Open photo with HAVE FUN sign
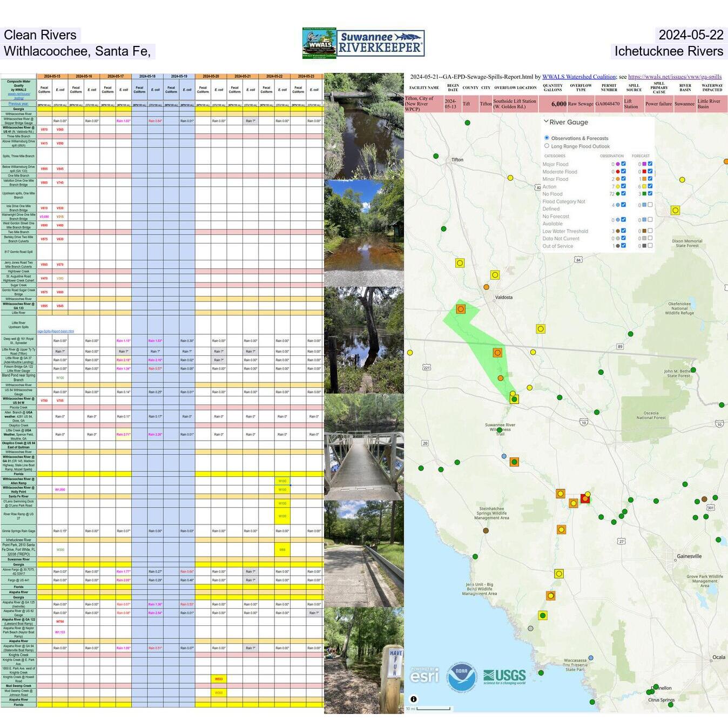 pos(364,660)
